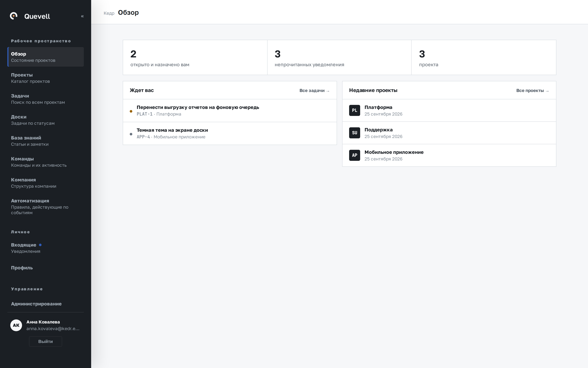Go to Обзор in the sidebar
Image resolution: width=588 pixels, height=368 pixels.
(x=46, y=57)
